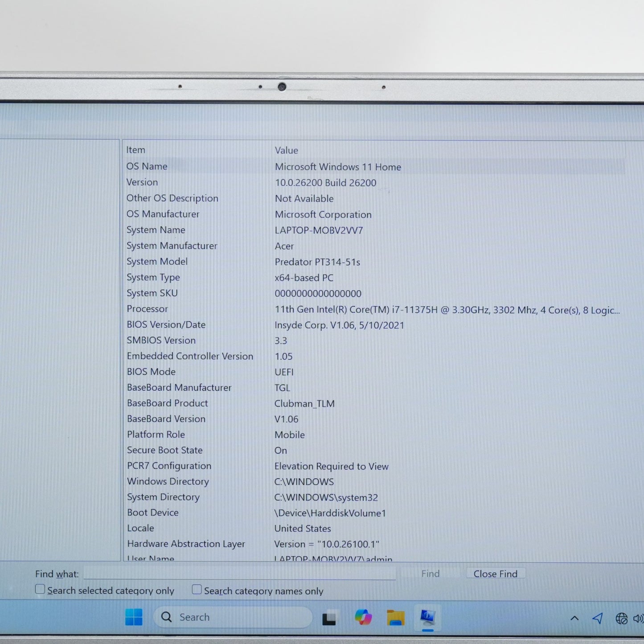Viewport: 644px width, 644px height.
Task: Tick "Search category names only" checkbox
Action: pyautogui.click(x=197, y=590)
